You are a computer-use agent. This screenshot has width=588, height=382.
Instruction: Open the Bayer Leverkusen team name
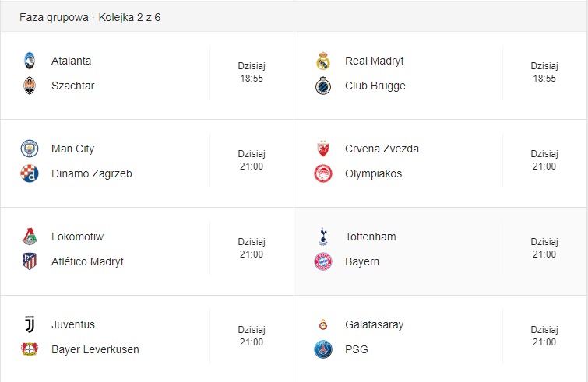[x=95, y=349]
